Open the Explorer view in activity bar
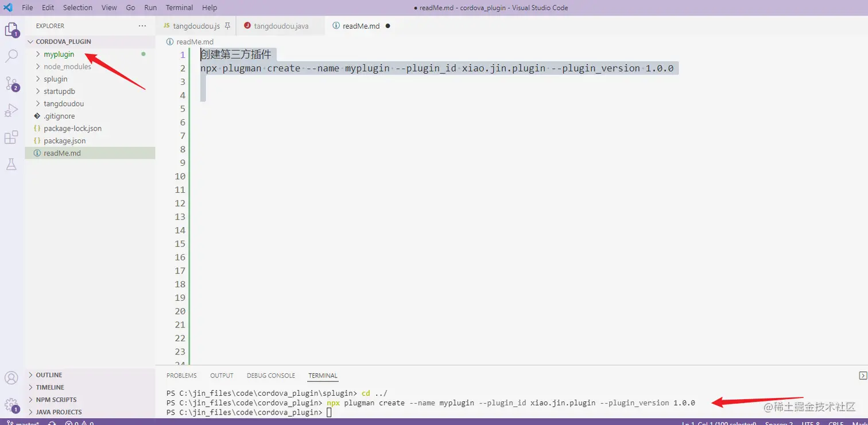The image size is (868, 425). pos(11,29)
